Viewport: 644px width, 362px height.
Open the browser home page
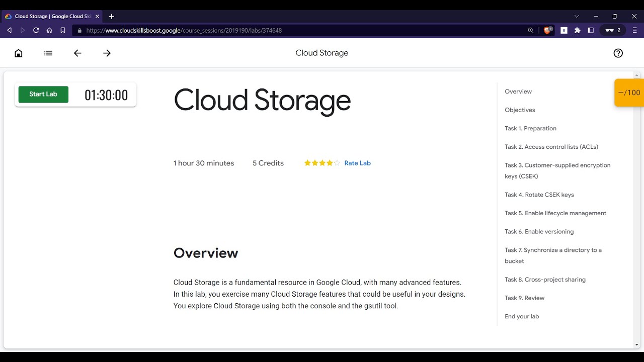(x=49, y=30)
